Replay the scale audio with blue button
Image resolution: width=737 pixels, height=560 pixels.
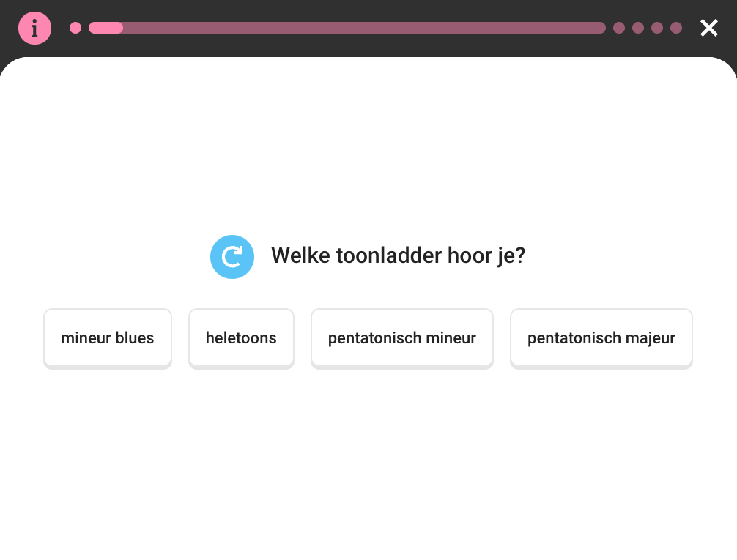pyautogui.click(x=232, y=257)
